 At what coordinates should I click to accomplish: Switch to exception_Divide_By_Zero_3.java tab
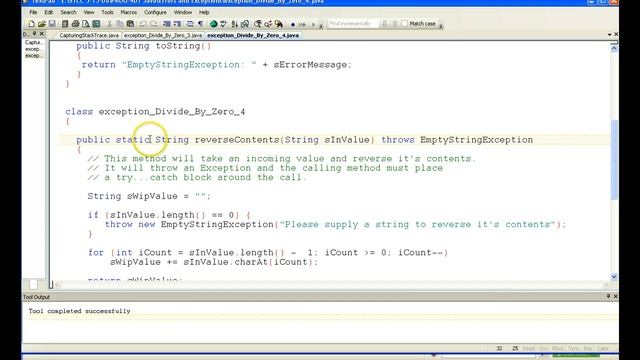click(x=162, y=36)
